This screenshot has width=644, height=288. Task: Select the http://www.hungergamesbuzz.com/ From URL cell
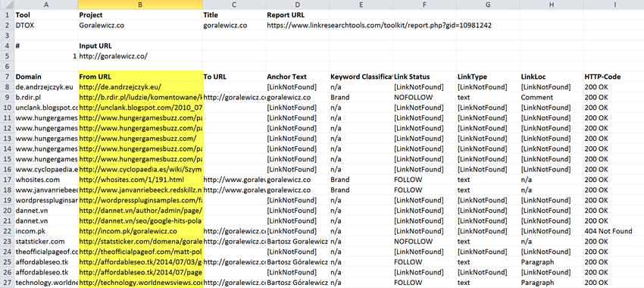click(x=140, y=139)
